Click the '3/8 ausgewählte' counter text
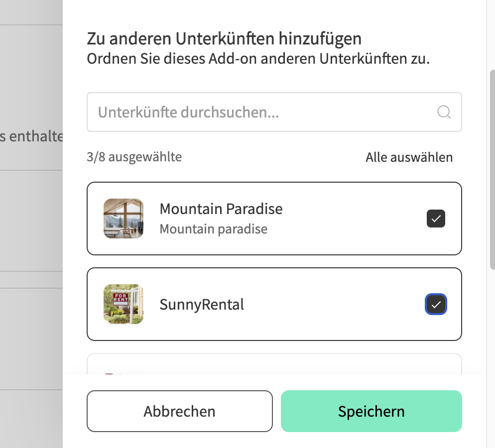Screen dimensions: 495x448 pos(134,157)
